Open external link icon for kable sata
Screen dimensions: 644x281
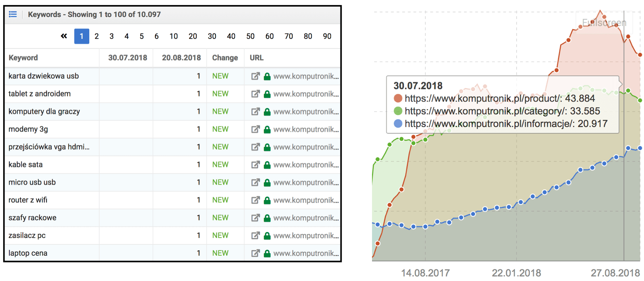coord(255,165)
